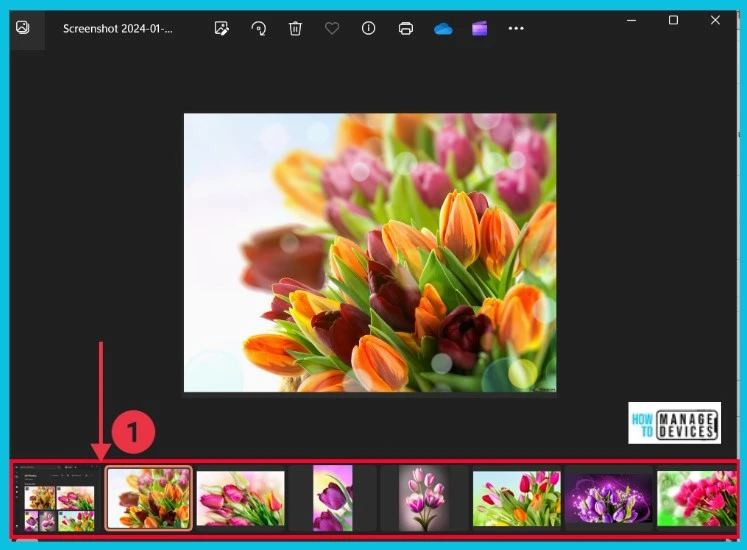Rotate the photo using the rotate icon

pyautogui.click(x=259, y=28)
